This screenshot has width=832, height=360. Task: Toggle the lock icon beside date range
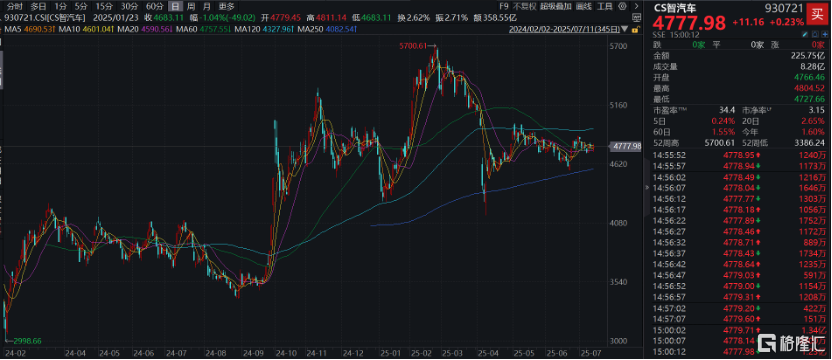click(x=636, y=29)
